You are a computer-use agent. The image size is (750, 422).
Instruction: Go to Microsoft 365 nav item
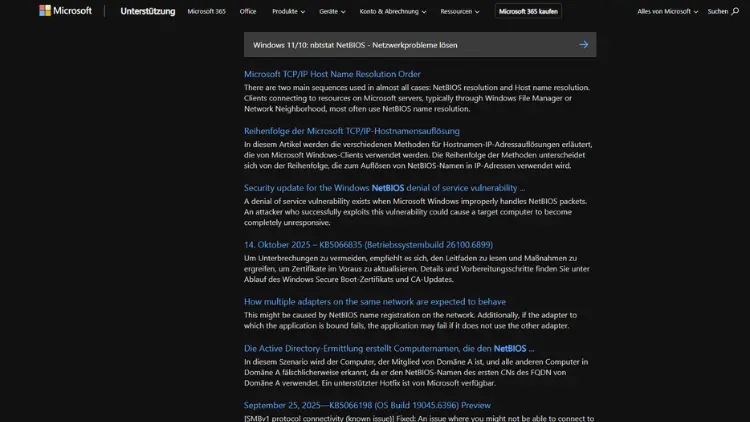click(x=207, y=12)
